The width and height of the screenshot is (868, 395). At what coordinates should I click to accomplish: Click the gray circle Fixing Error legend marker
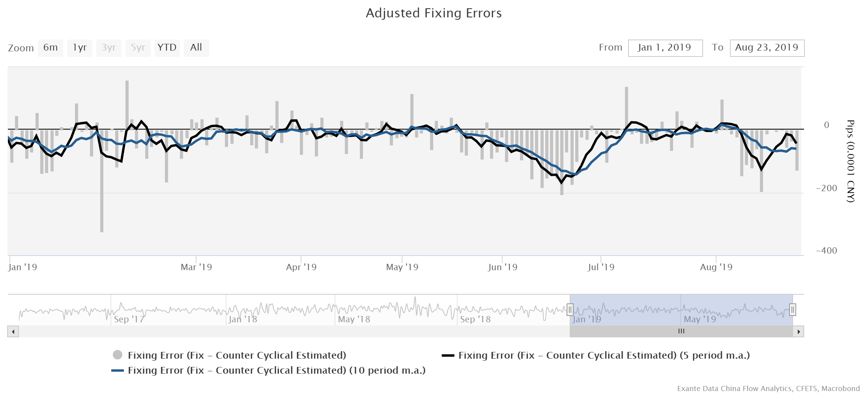pos(118,355)
